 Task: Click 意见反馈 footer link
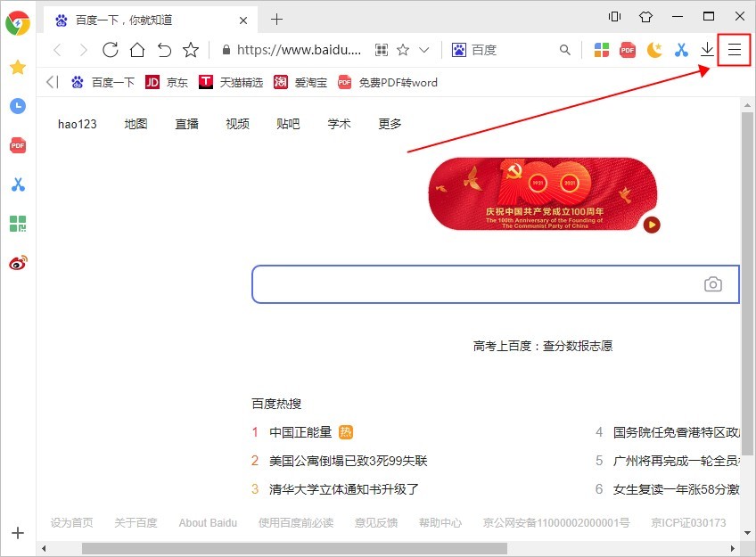click(376, 523)
